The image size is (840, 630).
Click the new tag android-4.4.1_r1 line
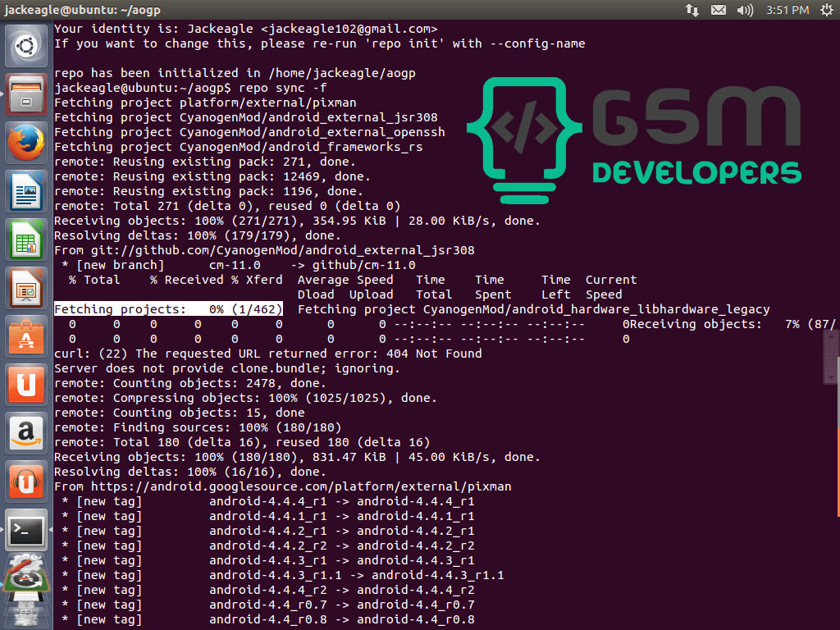[x=268, y=516]
